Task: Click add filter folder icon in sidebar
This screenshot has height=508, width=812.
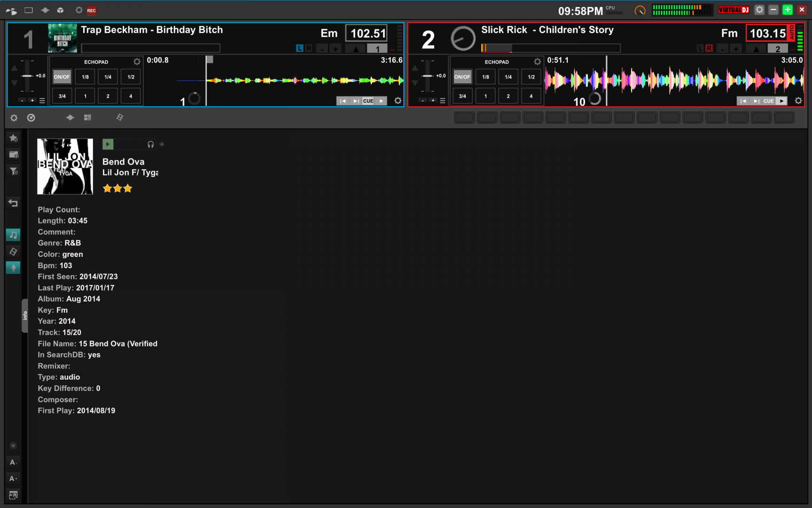Action: pos(14,171)
